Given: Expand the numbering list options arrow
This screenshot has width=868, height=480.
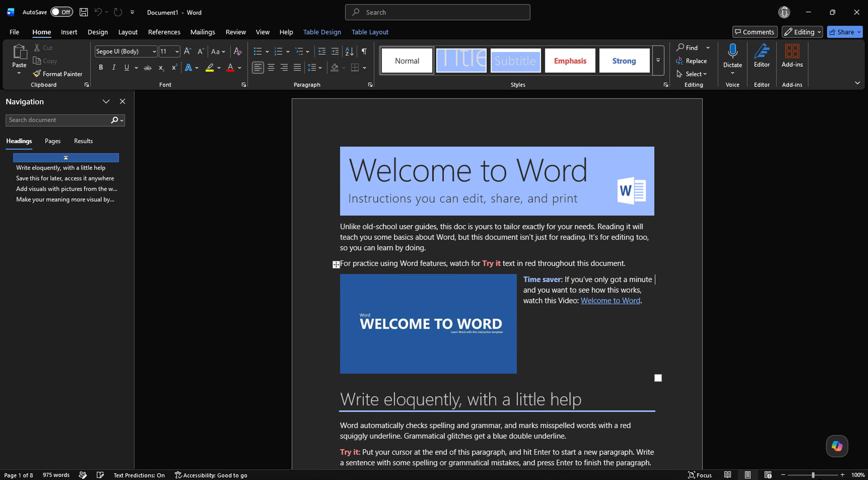Looking at the screenshot, I should pyautogui.click(x=288, y=52).
